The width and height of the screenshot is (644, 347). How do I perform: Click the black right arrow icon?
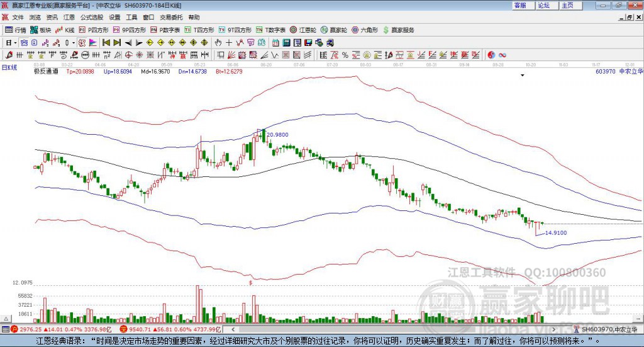(x=139, y=43)
